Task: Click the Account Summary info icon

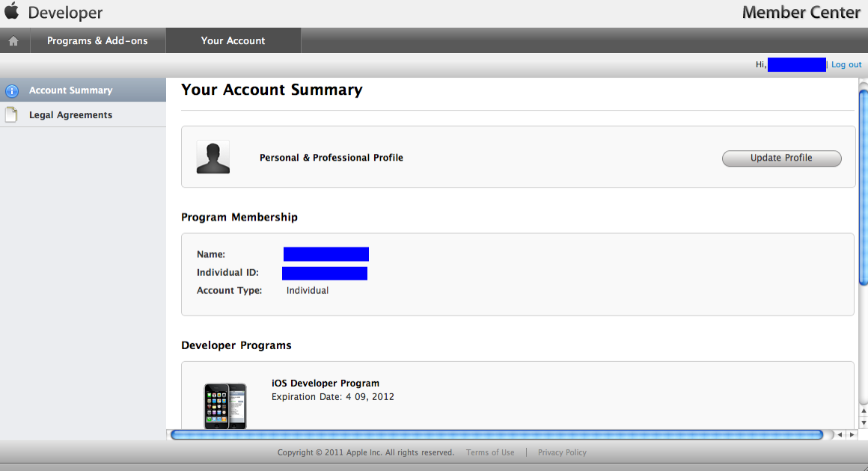Action: [12, 90]
